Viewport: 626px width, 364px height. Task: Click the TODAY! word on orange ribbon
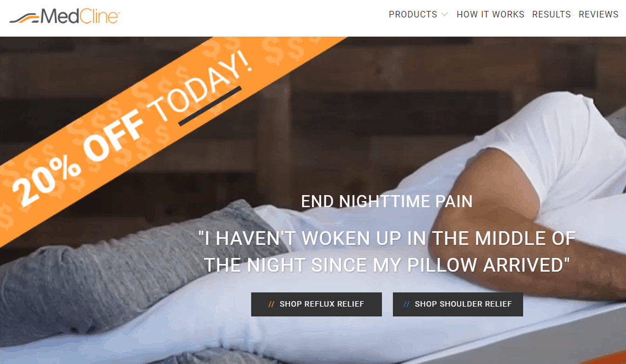coord(200,86)
